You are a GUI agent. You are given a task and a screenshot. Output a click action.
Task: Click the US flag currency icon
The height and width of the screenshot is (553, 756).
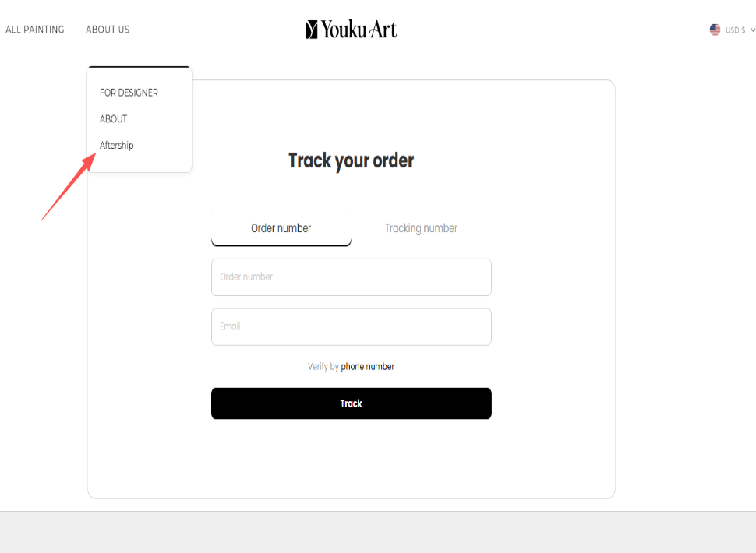tap(715, 30)
